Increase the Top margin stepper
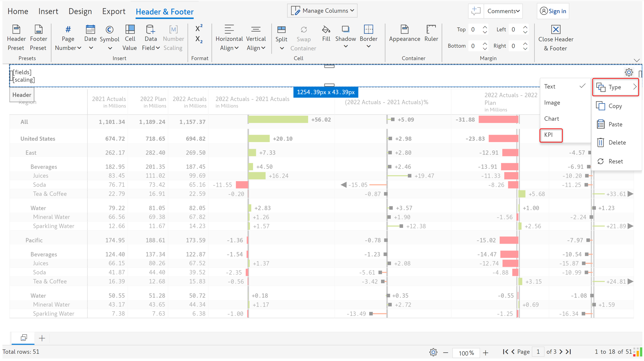The image size is (644, 361). 485,27
